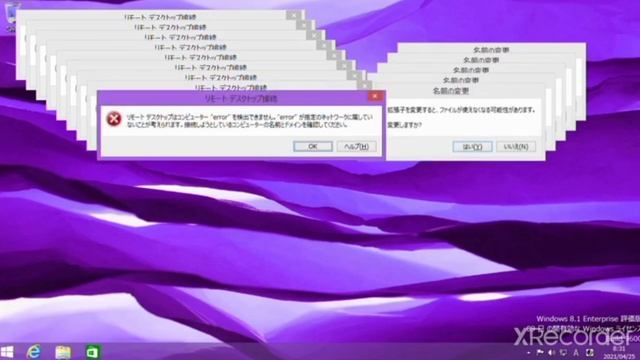
Task: Open File Explorer from the taskbar
Action: [x=63, y=352]
